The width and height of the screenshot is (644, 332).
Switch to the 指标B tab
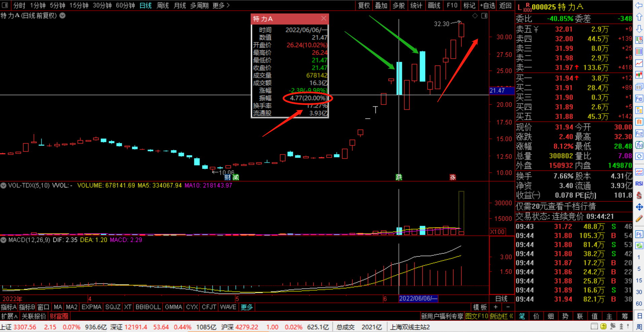pos(27,307)
